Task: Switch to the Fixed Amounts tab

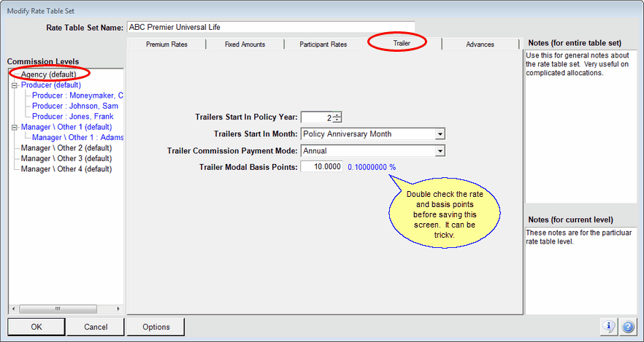Action: click(245, 44)
